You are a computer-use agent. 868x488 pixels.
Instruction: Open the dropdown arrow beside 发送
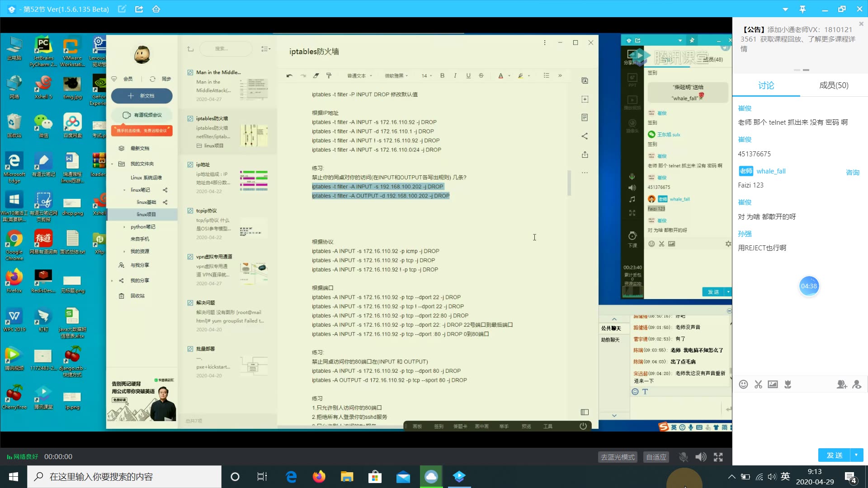[x=857, y=455]
